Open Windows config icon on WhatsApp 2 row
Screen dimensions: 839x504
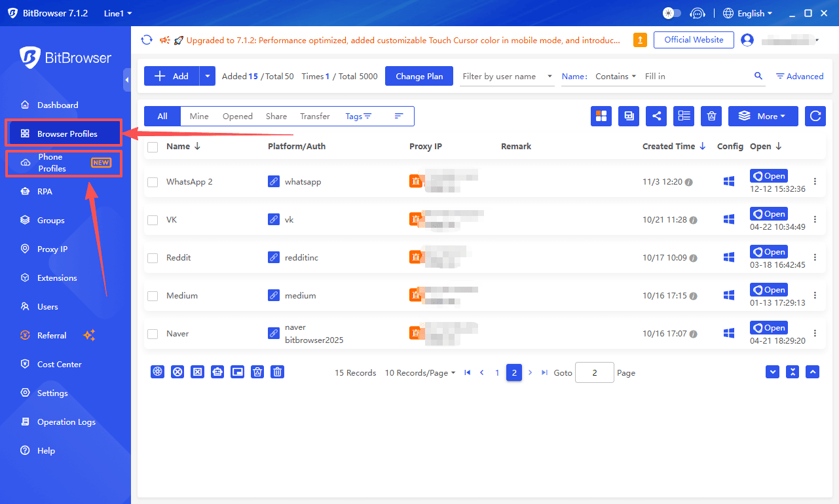[x=728, y=182]
